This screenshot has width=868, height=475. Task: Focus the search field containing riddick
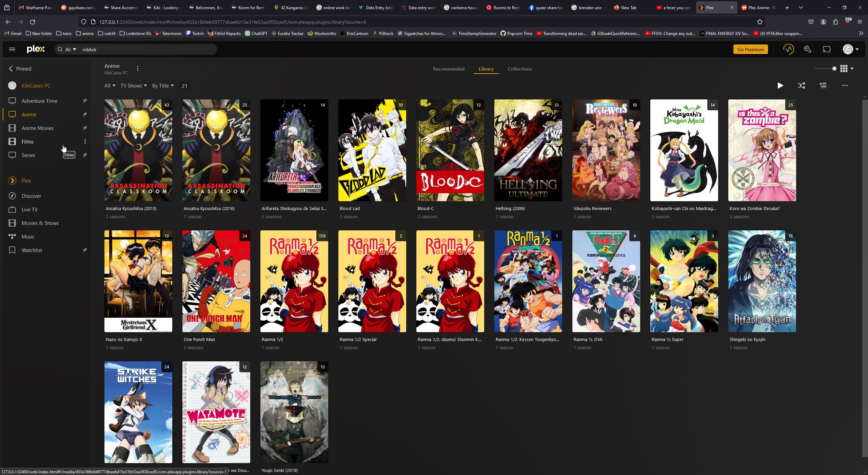147,50
